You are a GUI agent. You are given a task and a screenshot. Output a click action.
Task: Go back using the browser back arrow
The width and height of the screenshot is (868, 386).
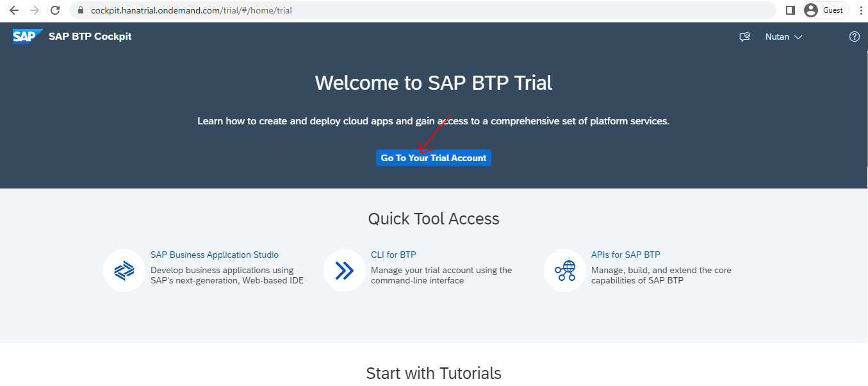click(x=14, y=10)
